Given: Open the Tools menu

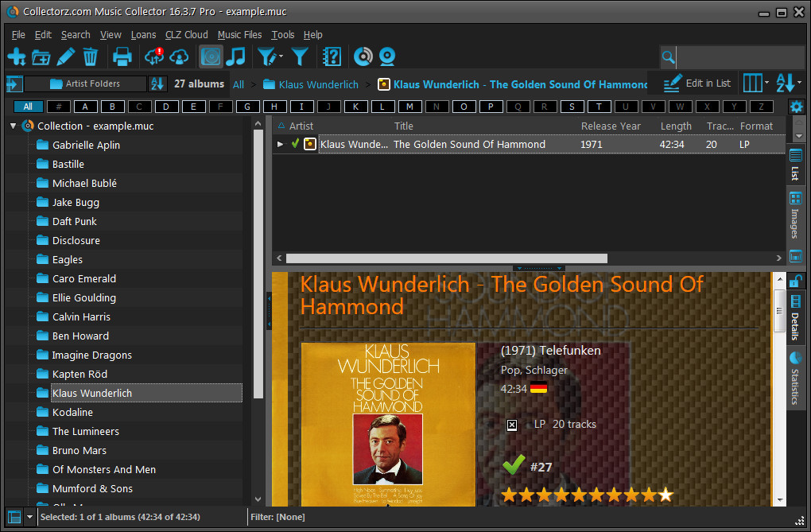Looking at the screenshot, I should [282, 35].
